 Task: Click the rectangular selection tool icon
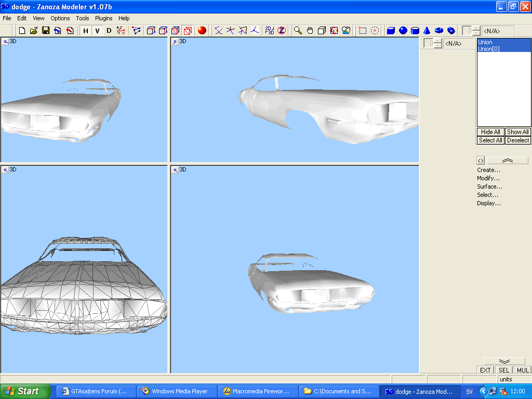click(x=363, y=31)
